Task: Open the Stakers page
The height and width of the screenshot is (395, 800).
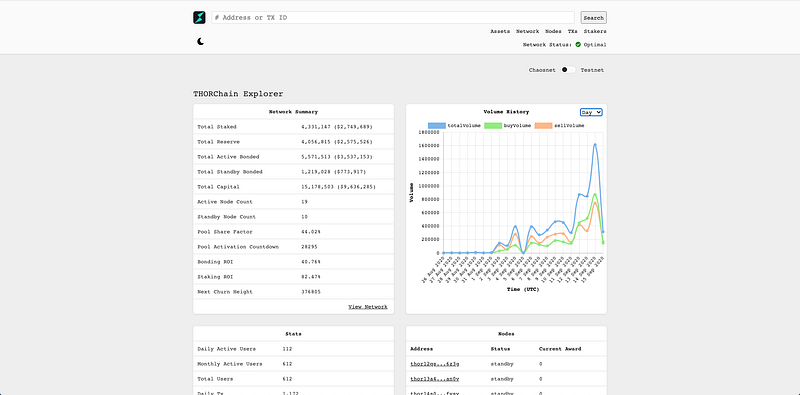Action: coord(595,32)
